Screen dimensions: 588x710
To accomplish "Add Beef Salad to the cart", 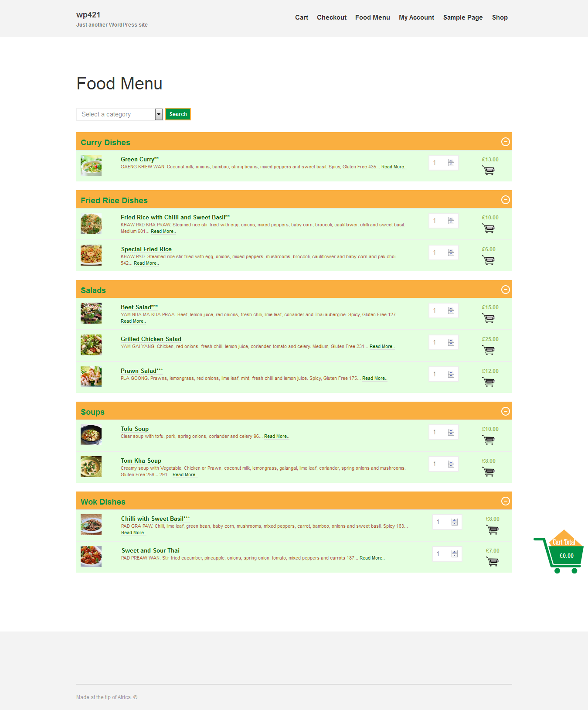I will point(488,318).
